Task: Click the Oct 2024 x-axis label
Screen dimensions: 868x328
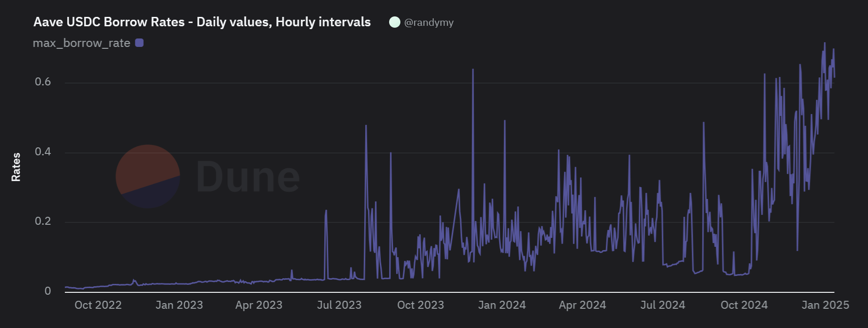Action: coord(744,305)
